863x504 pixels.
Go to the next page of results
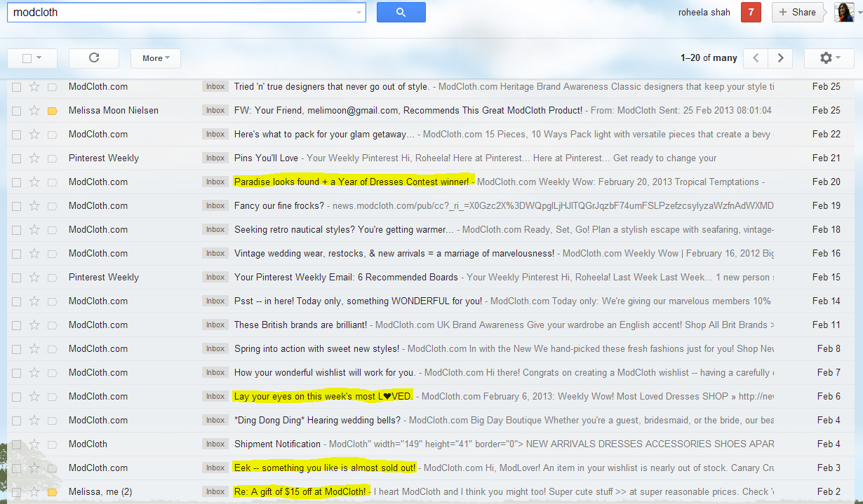780,58
